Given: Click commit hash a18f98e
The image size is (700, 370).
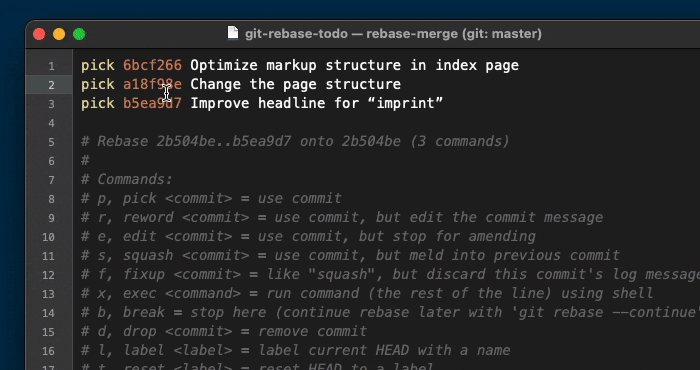Looking at the screenshot, I should tap(152, 84).
